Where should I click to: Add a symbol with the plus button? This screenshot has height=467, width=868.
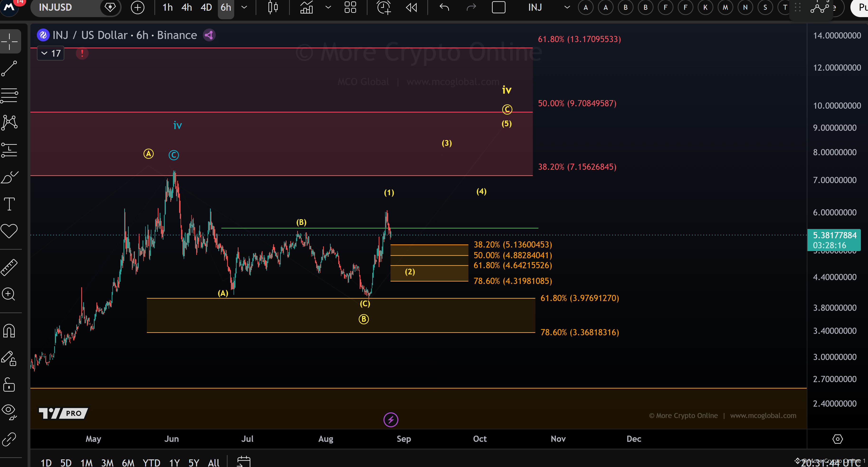pyautogui.click(x=138, y=7)
